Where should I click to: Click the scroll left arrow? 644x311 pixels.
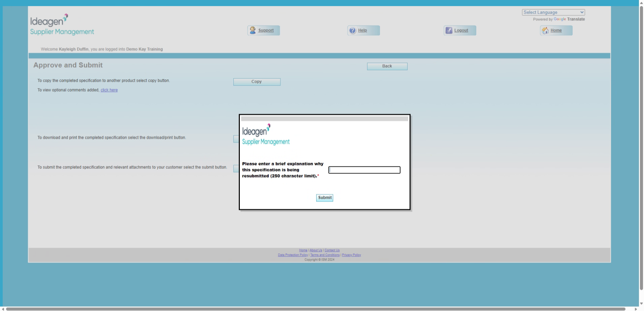(3, 309)
